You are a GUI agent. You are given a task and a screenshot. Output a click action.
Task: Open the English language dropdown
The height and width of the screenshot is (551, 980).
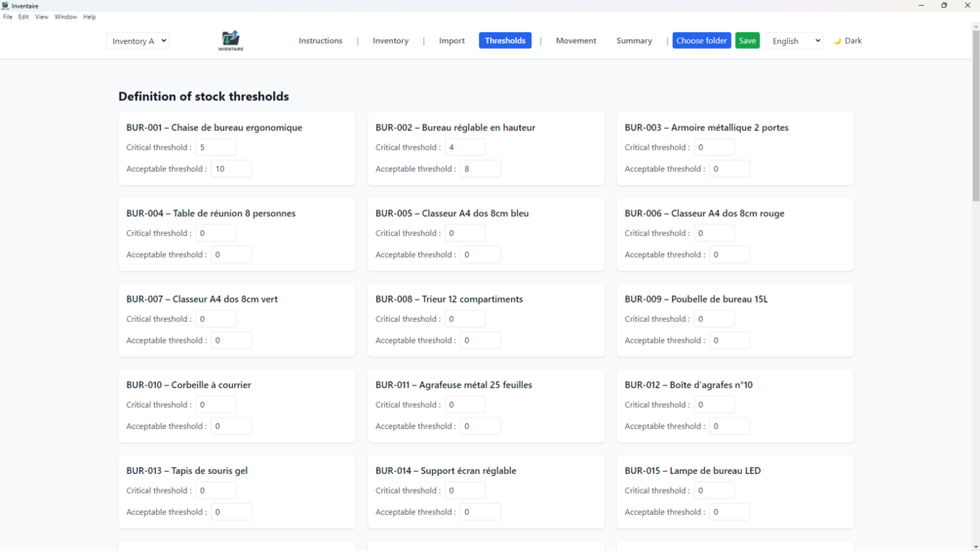click(x=795, y=41)
